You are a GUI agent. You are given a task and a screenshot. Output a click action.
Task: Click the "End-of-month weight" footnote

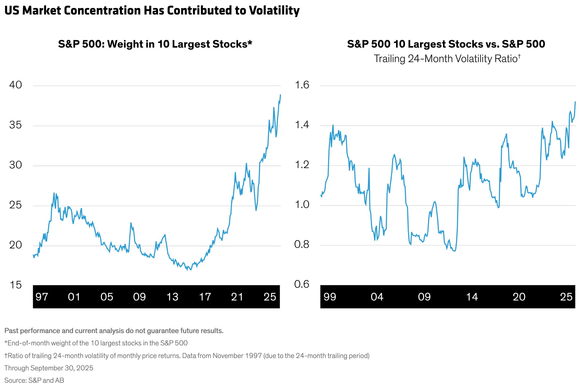pos(96,343)
